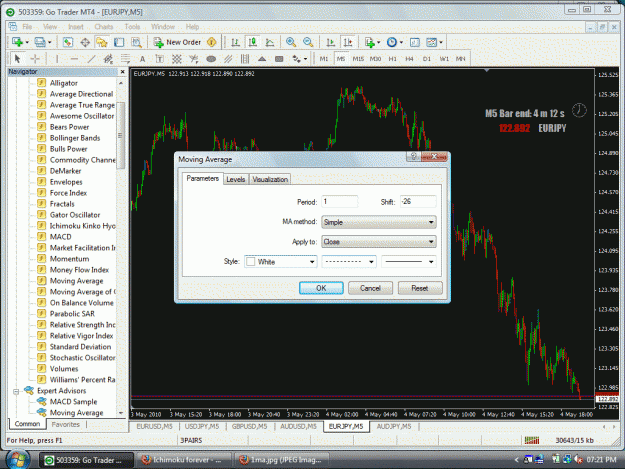Screen dimensions: 625x469
Task: Click the clock icon beside M5 bar timer
Action: tap(579, 110)
